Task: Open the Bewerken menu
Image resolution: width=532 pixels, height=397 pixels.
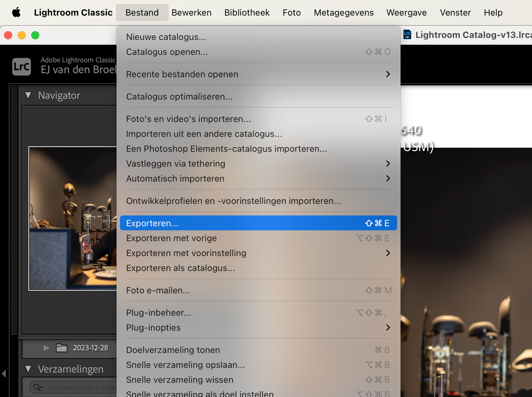Action: (191, 13)
